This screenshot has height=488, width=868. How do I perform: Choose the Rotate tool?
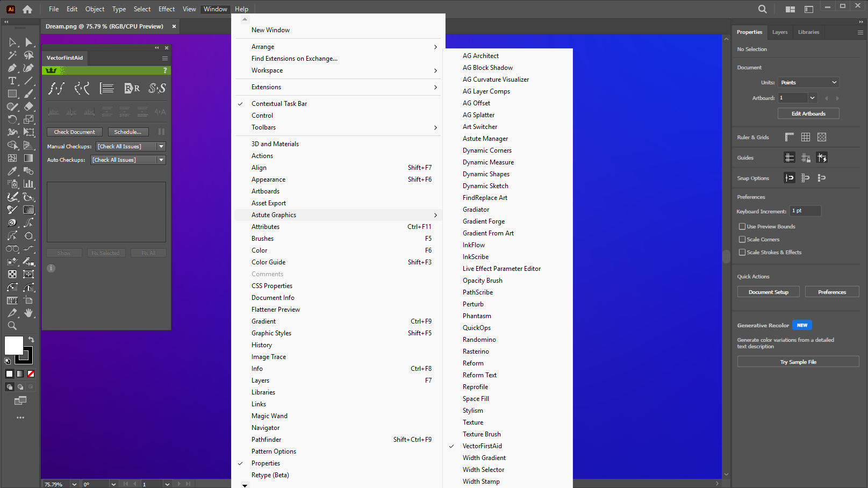tap(12, 119)
